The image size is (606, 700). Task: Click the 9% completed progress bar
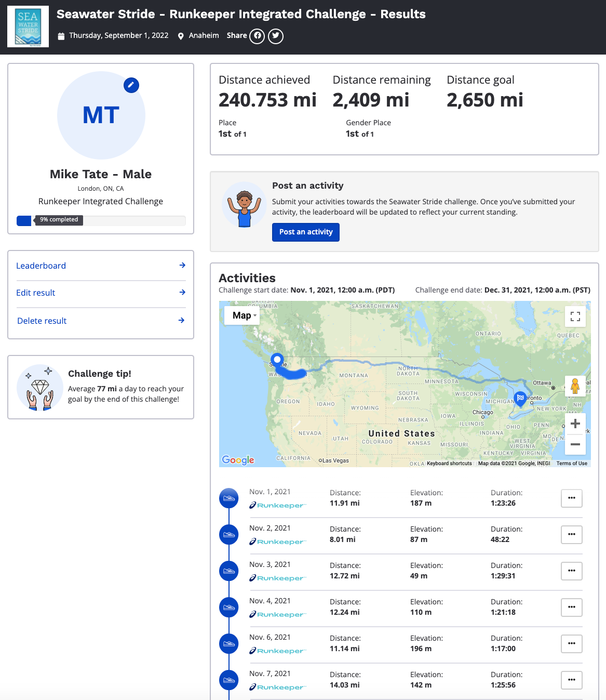101,220
